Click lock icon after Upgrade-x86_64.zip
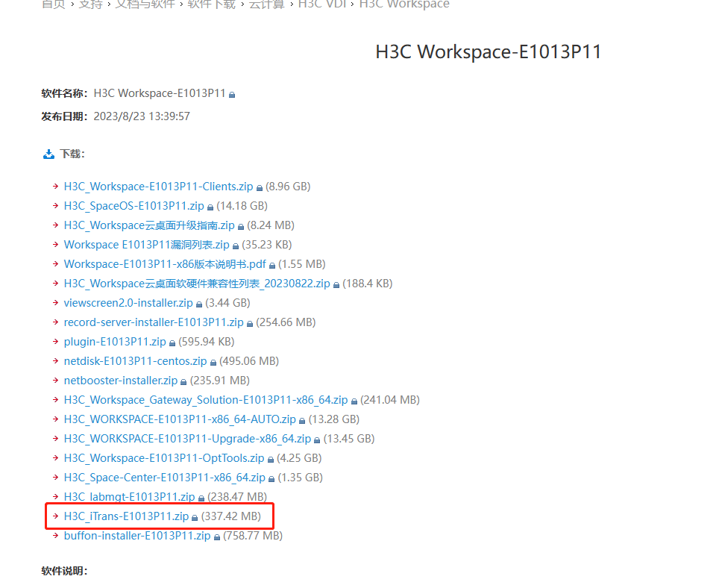This screenshot has width=713, height=588. coord(317,440)
